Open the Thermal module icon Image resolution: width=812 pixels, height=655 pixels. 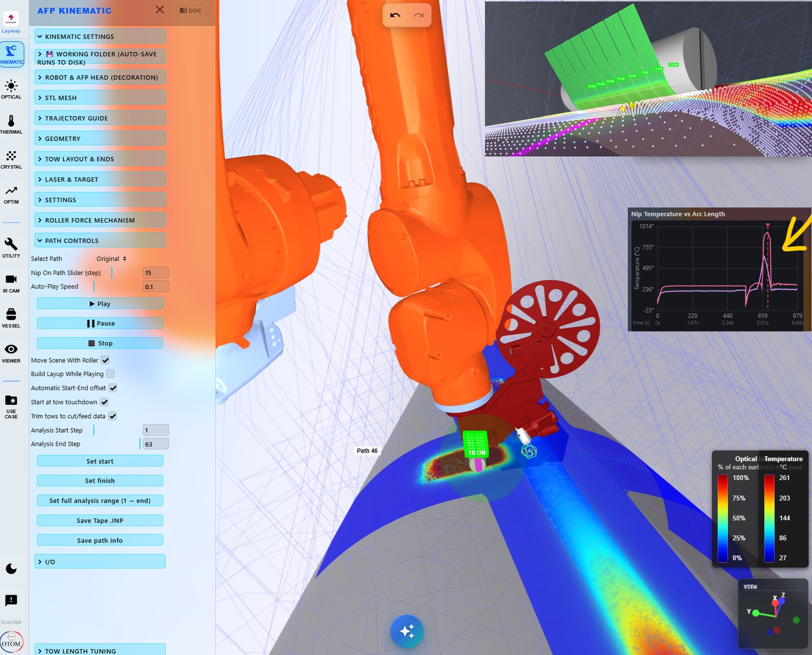coord(11,124)
